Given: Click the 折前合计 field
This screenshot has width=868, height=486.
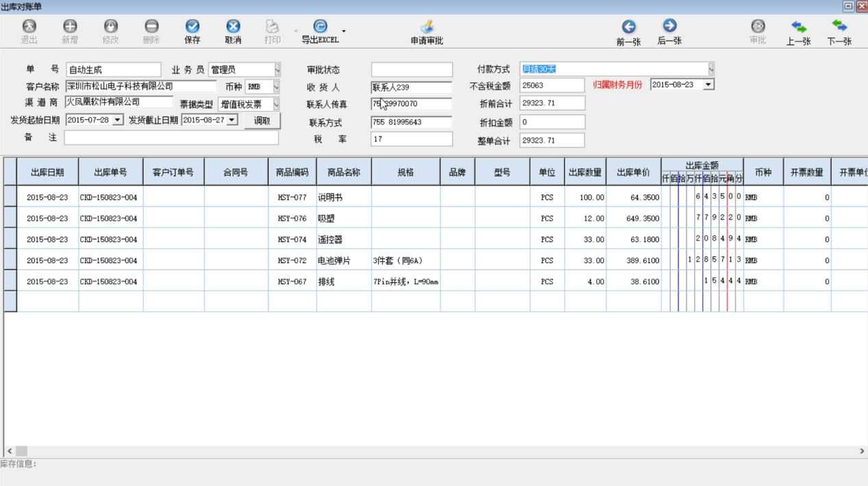Looking at the screenshot, I should (552, 103).
